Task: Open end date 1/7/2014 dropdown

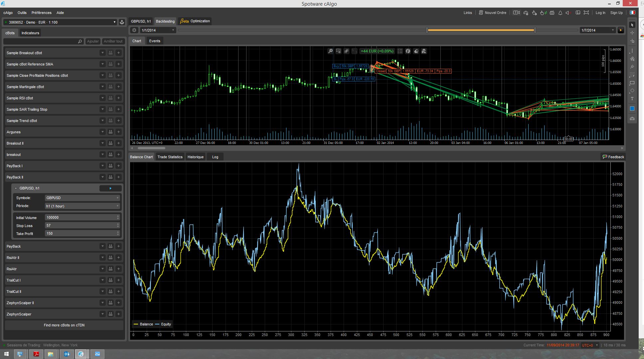Action: [x=598, y=30]
